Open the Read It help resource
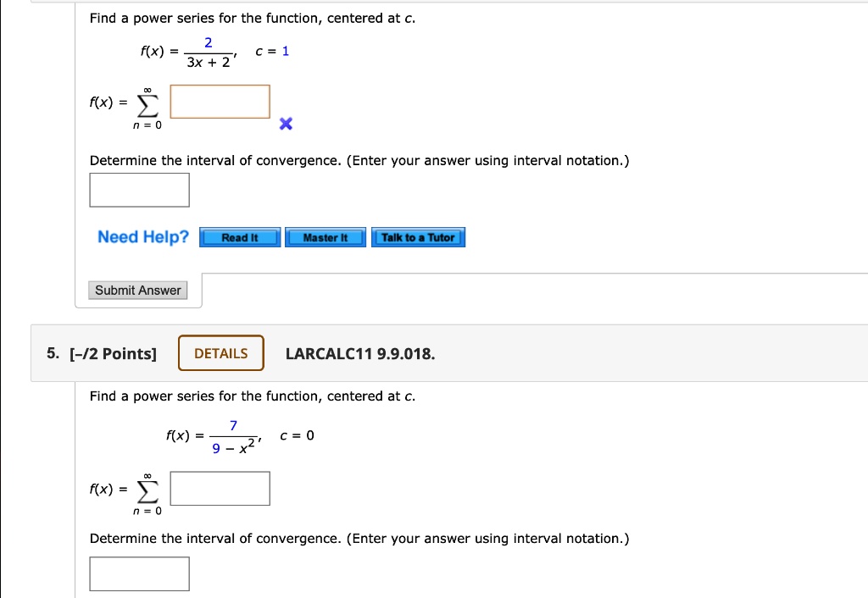The image size is (868, 598). click(x=240, y=237)
